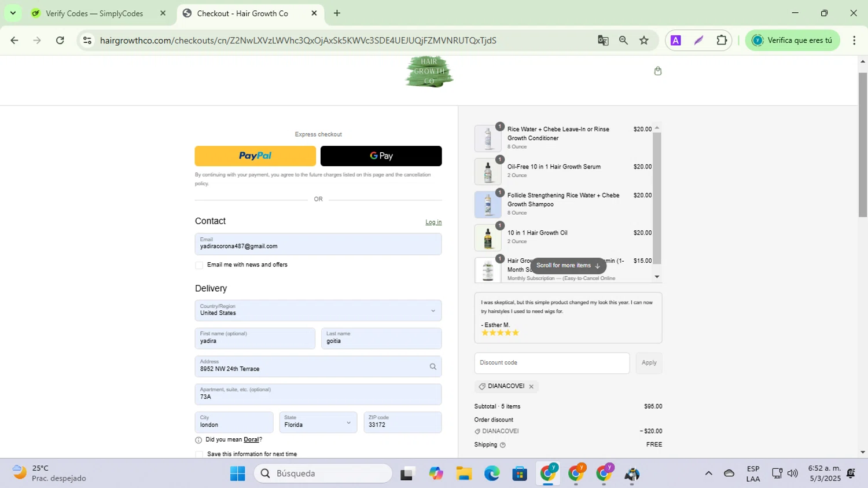
Task: Click the Doral city suggestion
Action: coord(251,440)
